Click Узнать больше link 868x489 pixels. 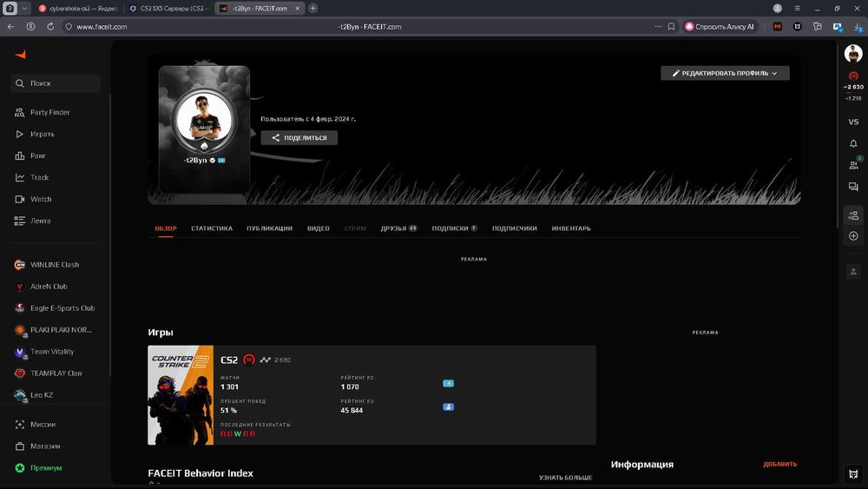tap(566, 478)
